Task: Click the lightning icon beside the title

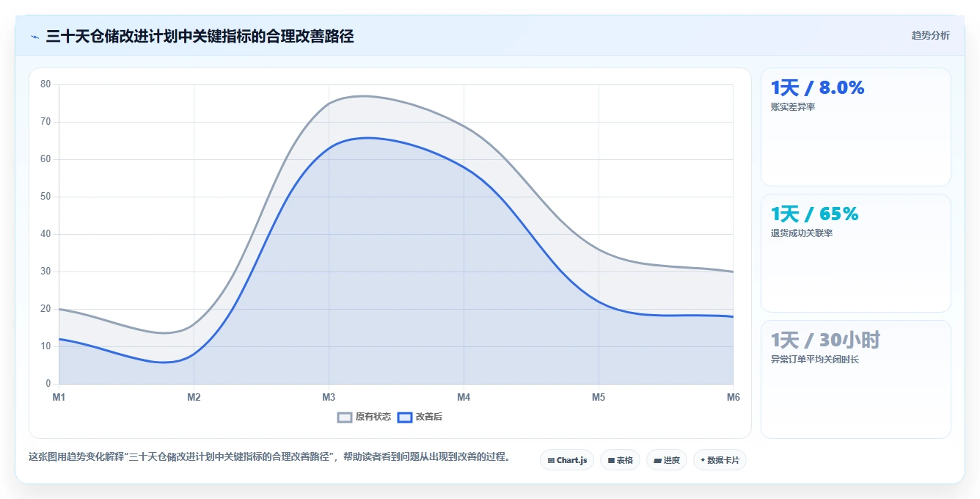Action: (34, 37)
